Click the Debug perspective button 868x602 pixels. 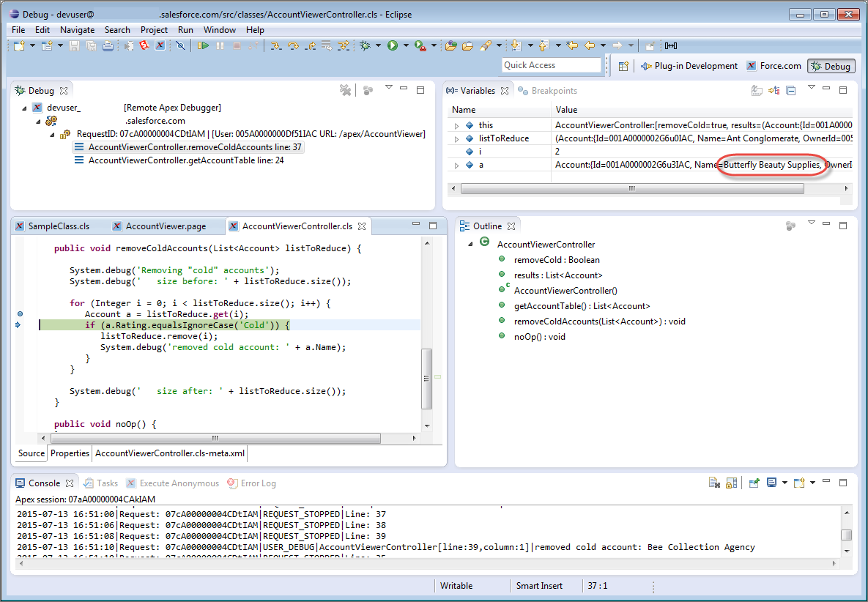(831, 66)
